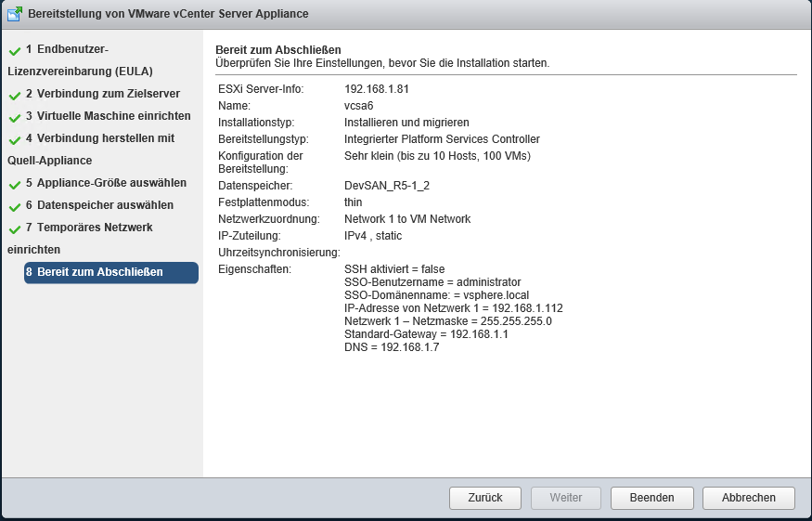This screenshot has width=812, height=521.
Task: Click SSO-Benutzername = administrator line
Action: tap(432, 282)
